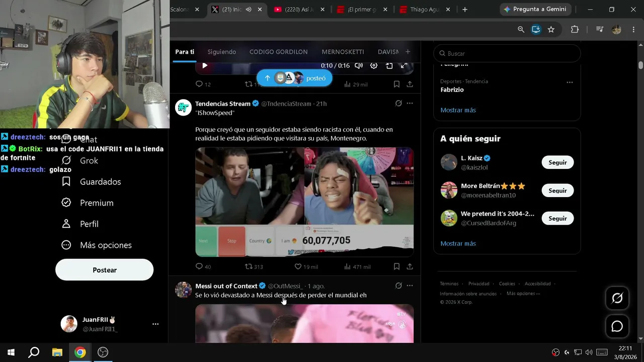Ask Grok about the Messi post
The width and height of the screenshot is (644, 362).
(x=398, y=286)
